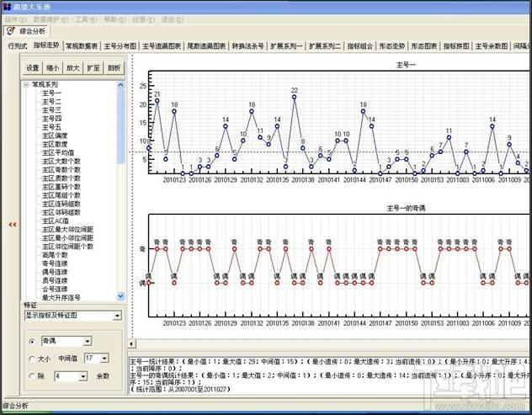
Task: Click the chart horizontal scroll left arrow
Action: [x=131, y=343]
